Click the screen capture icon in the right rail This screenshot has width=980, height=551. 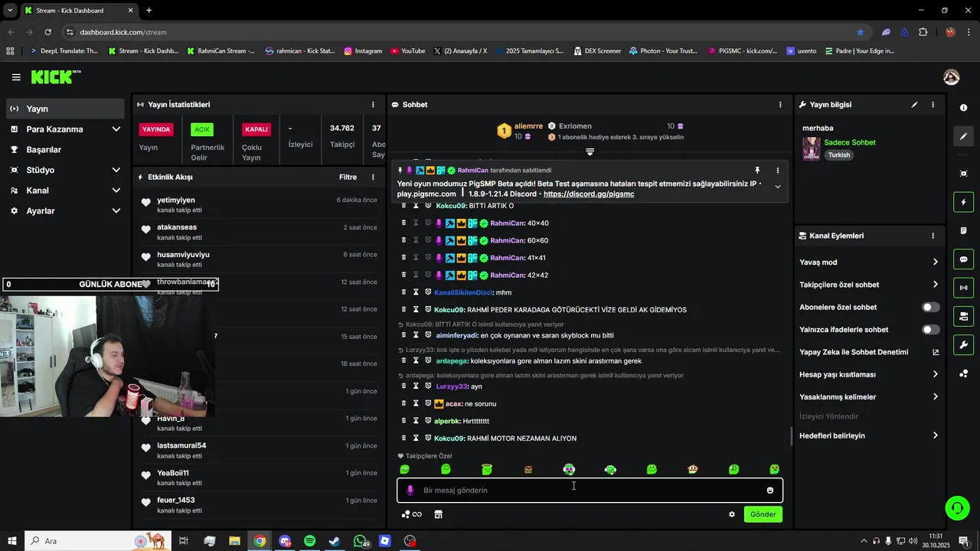coord(963,174)
